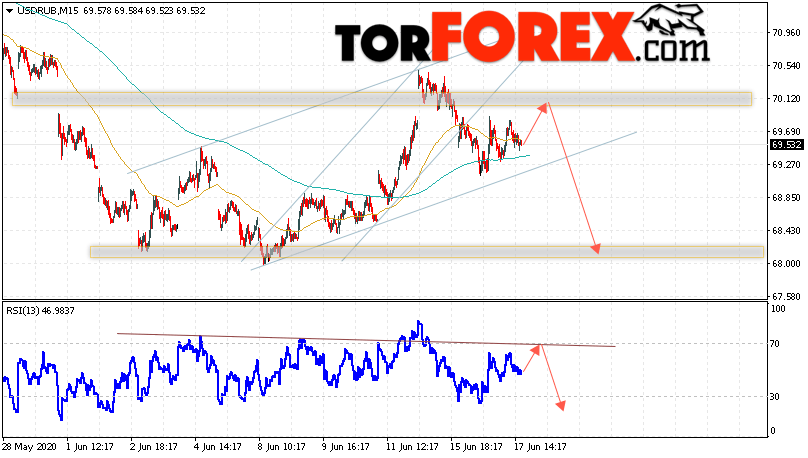Screen dimensions: 808x458
Task: Click the RSI red upward arrowhead near 70
Action: (534, 349)
